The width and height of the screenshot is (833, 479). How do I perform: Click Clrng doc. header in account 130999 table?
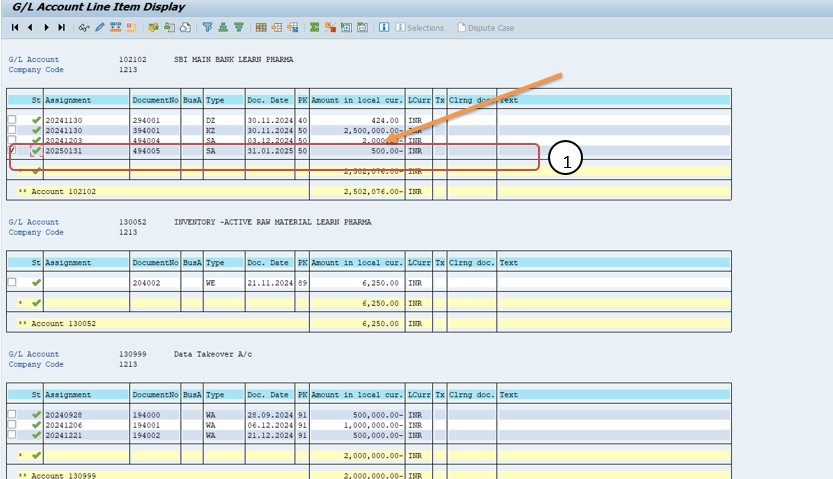point(472,395)
